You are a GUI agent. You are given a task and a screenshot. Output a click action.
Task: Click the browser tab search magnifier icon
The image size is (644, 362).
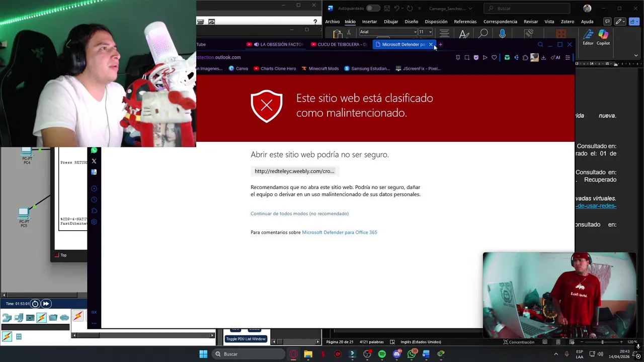(540, 44)
